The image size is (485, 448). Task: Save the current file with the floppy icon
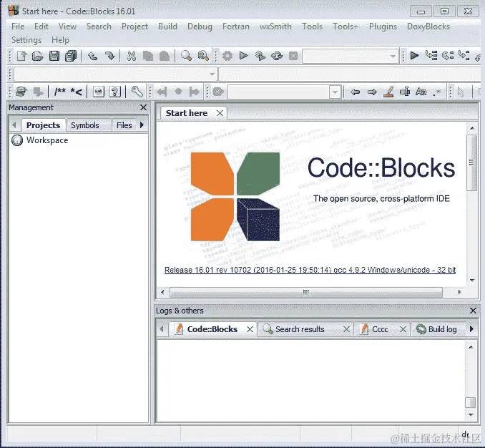(54, 56)
